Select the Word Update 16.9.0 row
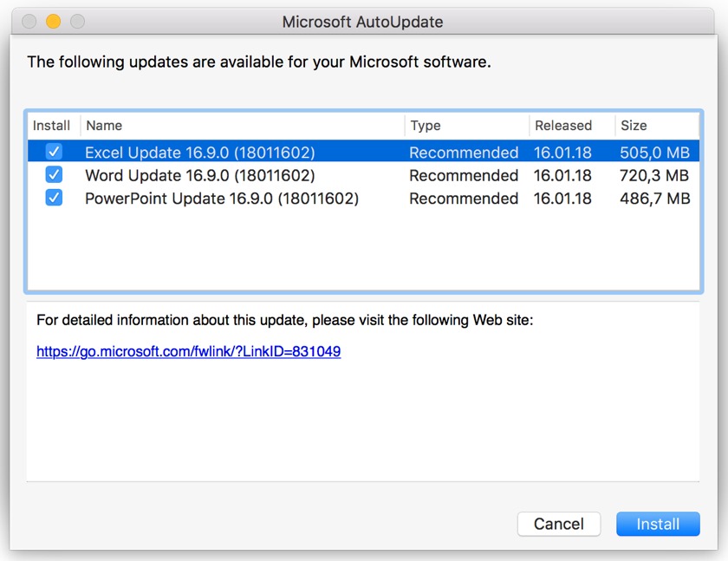Screen dimensions: 728x561 pyautogui.click(x=200, y=176)
